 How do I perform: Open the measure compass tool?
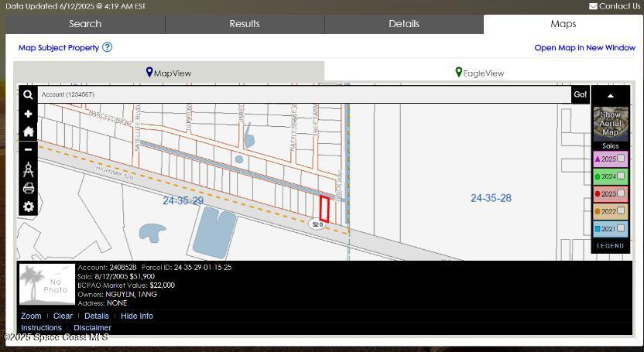[x=28, y=169]
